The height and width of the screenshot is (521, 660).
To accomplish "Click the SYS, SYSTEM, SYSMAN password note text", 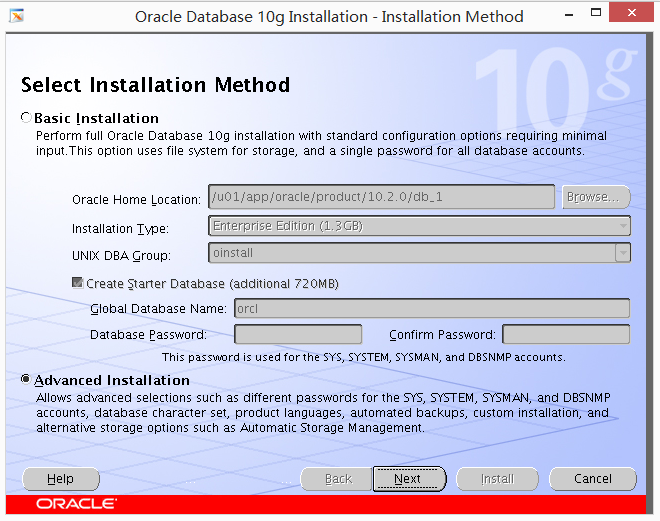I will 364,357.
